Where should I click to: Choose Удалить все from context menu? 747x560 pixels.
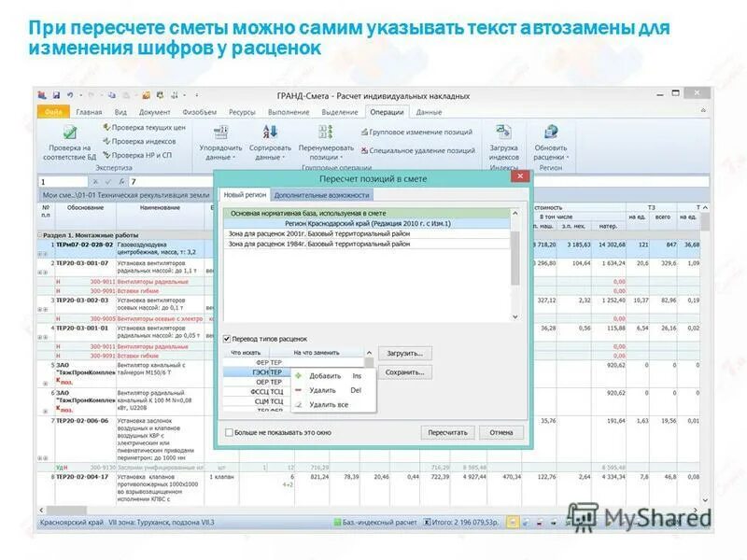(x=329, y=405)
